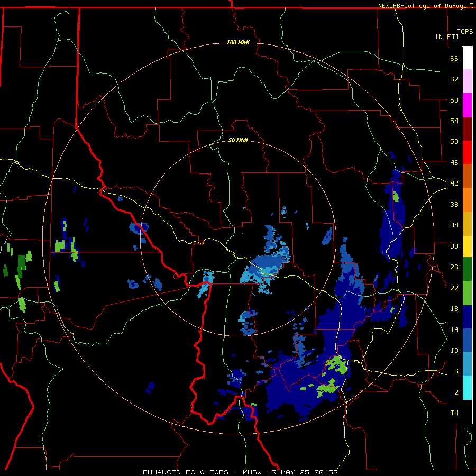Click the 50 NMI range ring label
The height and width of the screenshot is (476, 476).
238,140
